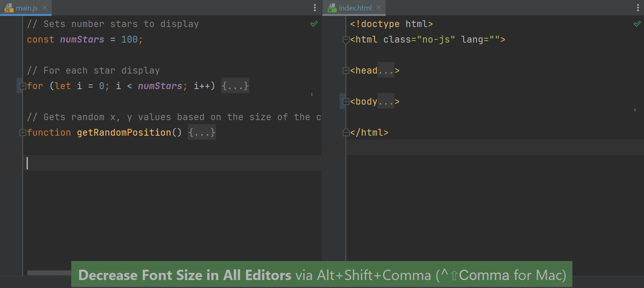The image size is (644, 288).
Task: Click the change marker on main.js error stripe
Action: click(312, 94)
